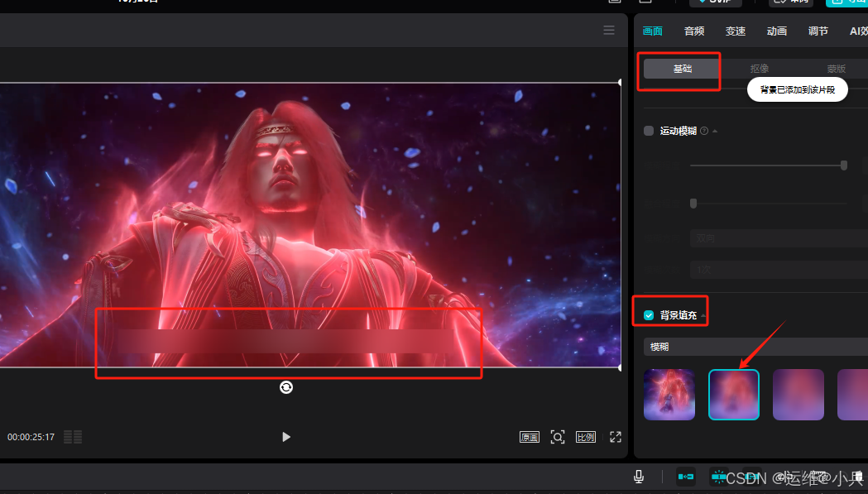868x494 pixels.
Task: Open the player hamburger menu
Action: tap(609, 31)
